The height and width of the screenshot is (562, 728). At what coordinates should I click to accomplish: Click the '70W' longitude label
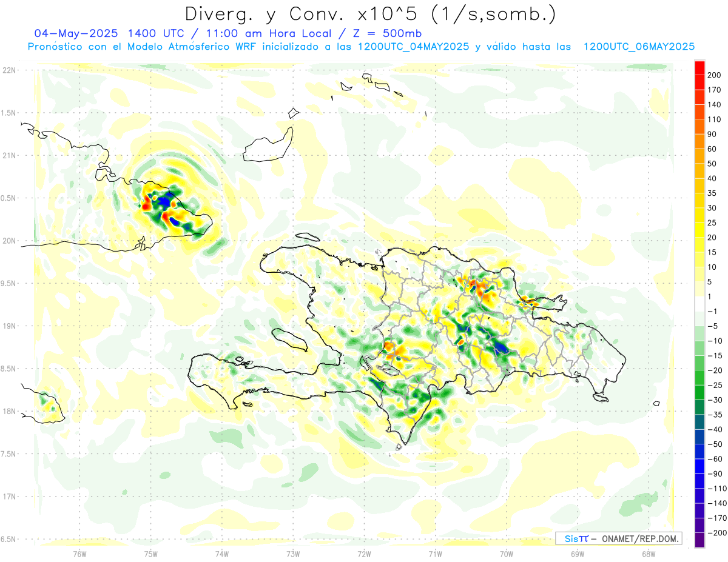click(x=507, y=554)
